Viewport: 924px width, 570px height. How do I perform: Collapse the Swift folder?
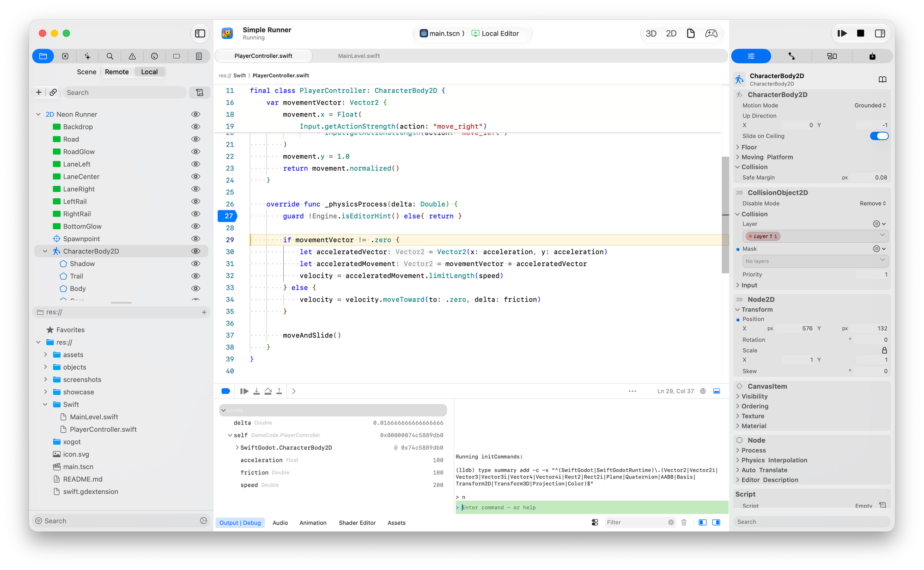(45, 405)
